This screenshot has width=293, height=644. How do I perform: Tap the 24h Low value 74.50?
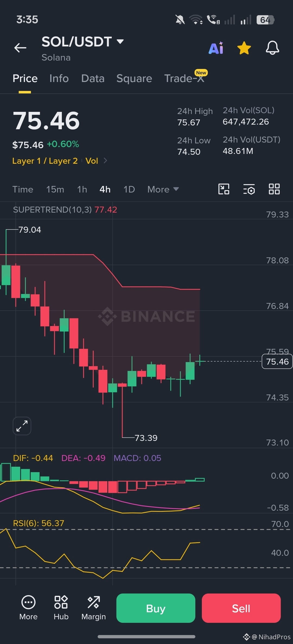click(x=189, y=152)
